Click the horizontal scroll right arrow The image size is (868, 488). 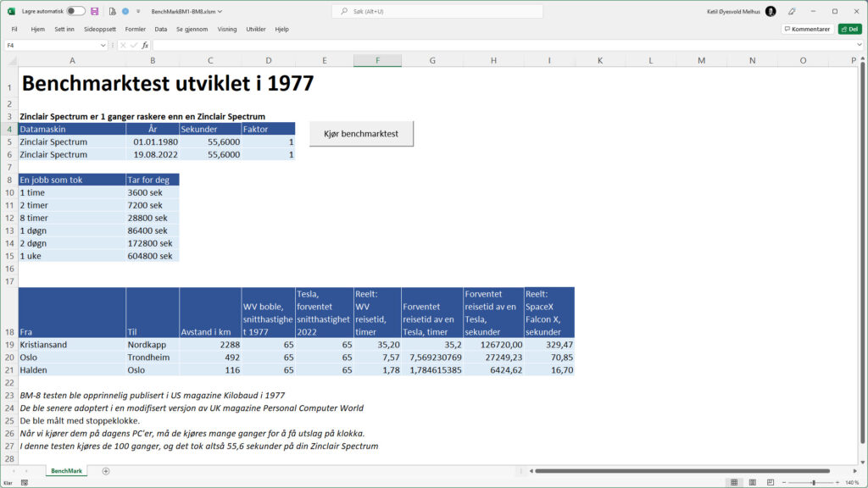click(855, 471)
